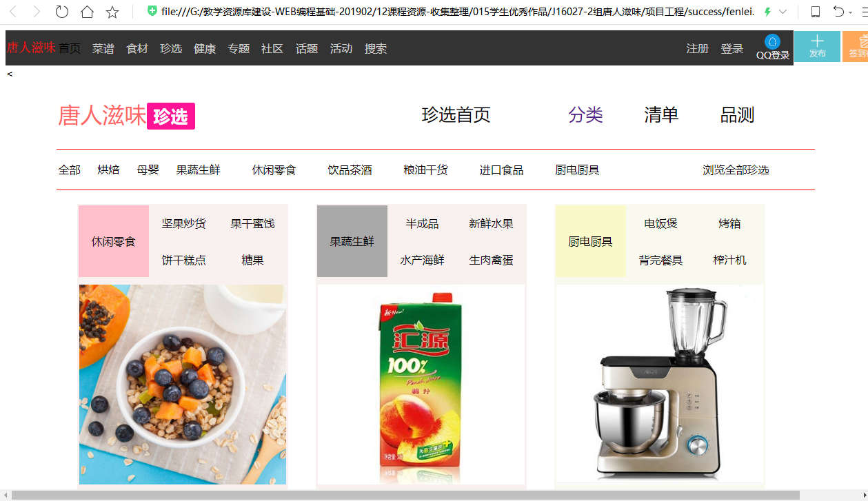Screen dimensions: 868x501
Task: Open the undo history dropdown arrow
Action: (850, 12)
